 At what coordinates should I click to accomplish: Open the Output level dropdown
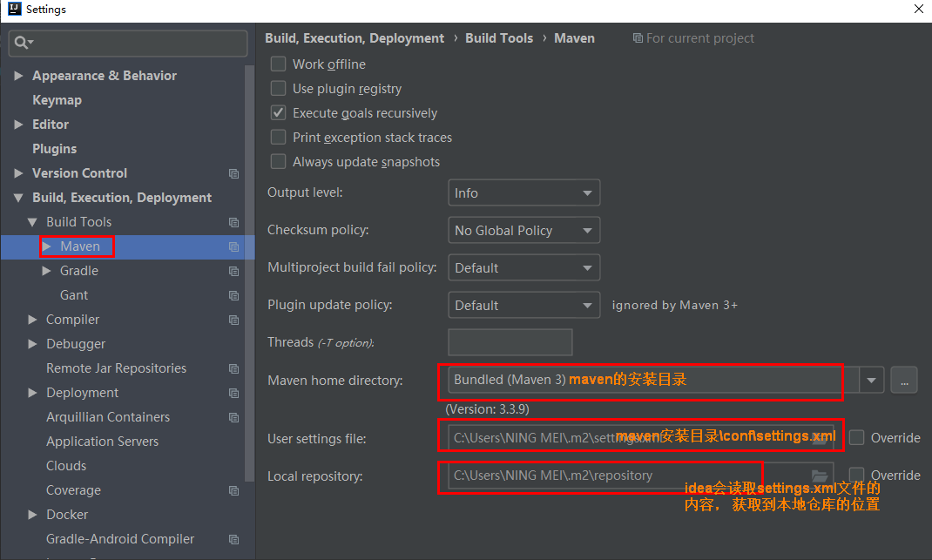click(523, 193)
